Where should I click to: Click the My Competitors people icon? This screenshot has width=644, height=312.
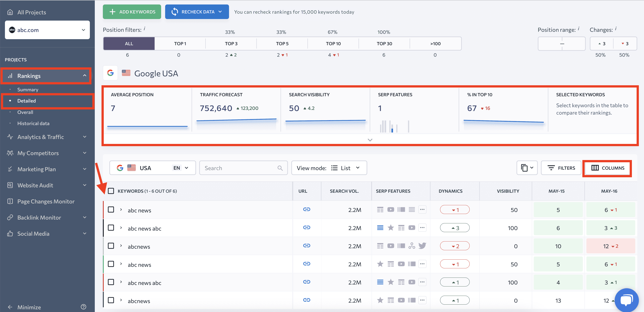tap(10, 153)
